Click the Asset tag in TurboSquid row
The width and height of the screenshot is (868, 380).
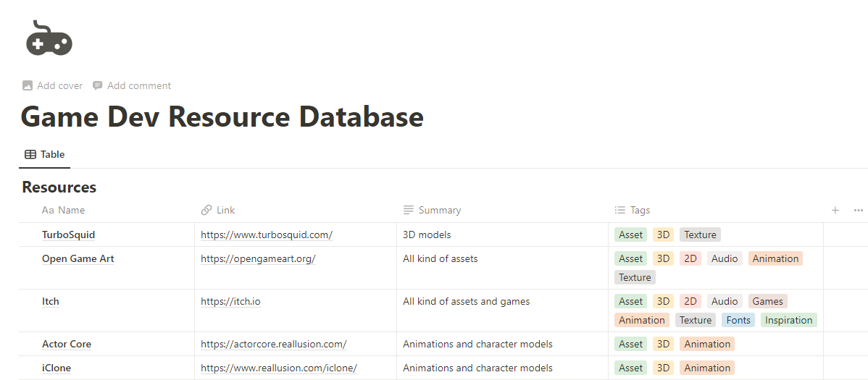(630, 235)
